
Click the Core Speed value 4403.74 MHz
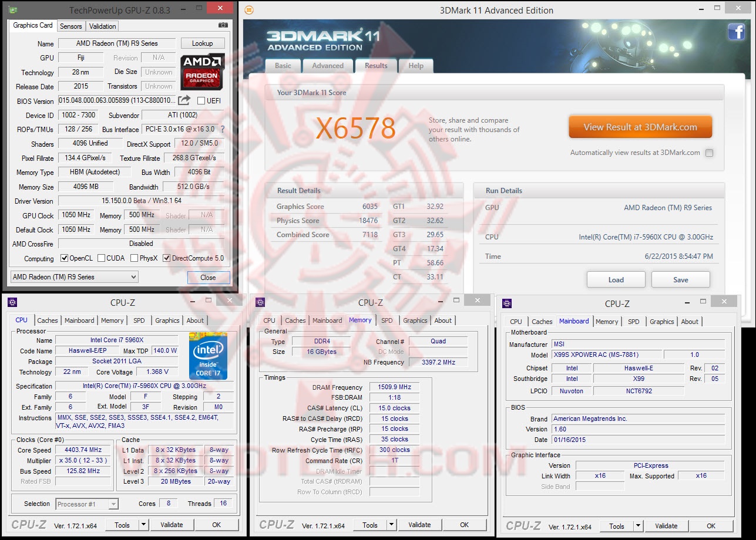83,450
